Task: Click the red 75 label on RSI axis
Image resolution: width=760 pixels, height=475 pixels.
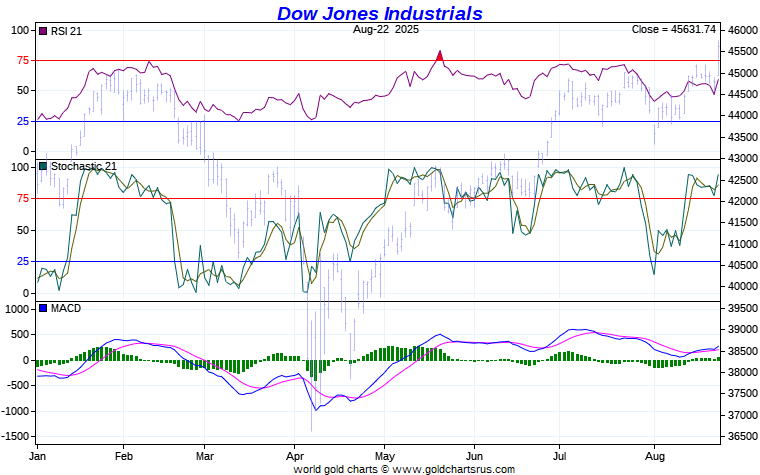Action: click(x=23, y=61)
